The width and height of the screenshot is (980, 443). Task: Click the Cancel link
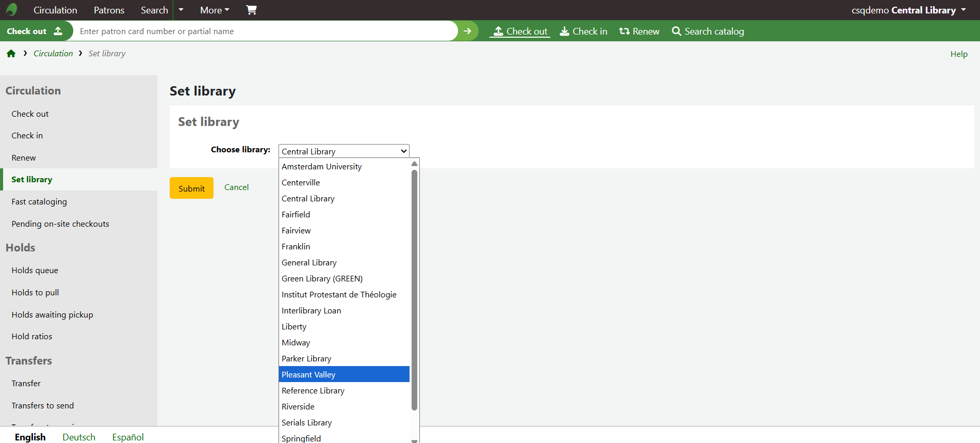236,187
